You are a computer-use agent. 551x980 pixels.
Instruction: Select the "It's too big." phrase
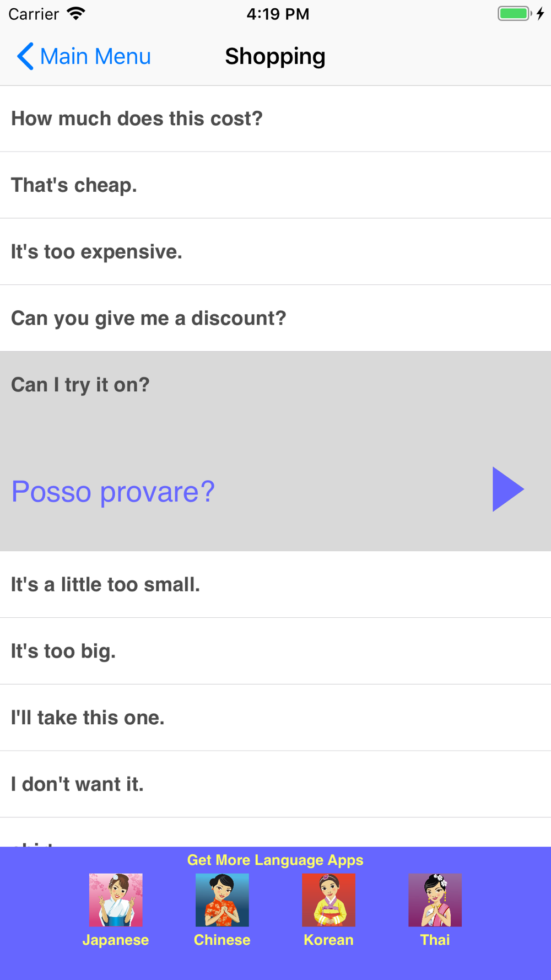(275, 651)
